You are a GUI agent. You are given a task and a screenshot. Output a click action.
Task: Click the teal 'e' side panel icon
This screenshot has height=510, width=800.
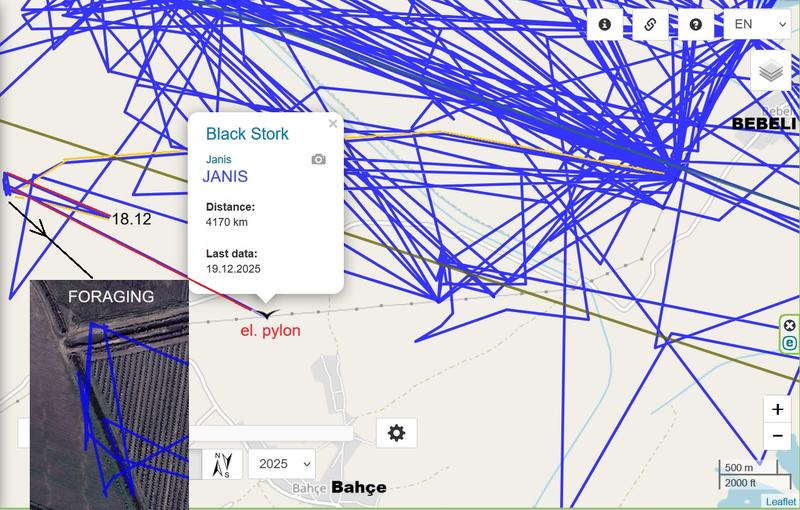[x=789, y=343]
